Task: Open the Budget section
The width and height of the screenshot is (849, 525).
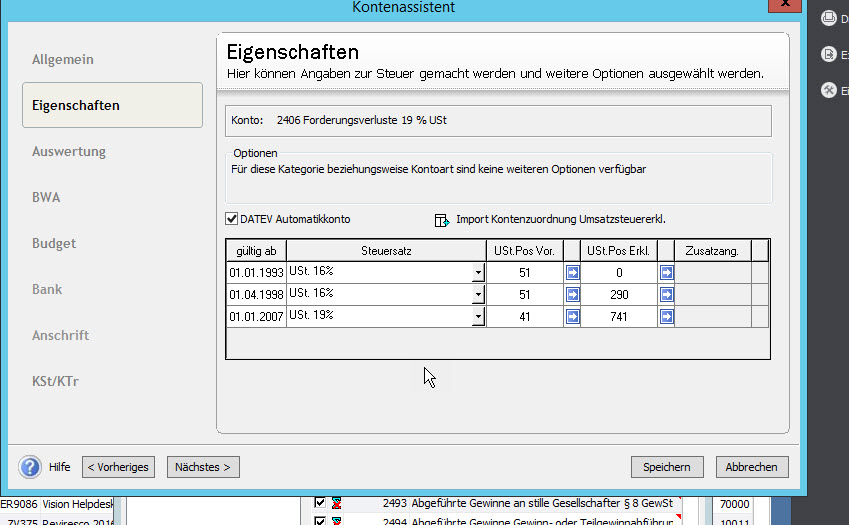Action: pyautogui.click(x=54, y=244)
